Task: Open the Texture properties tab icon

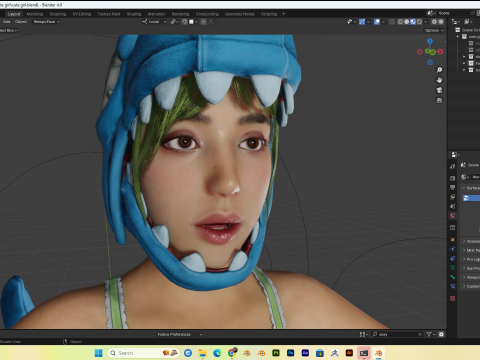Action: (452, 298)
